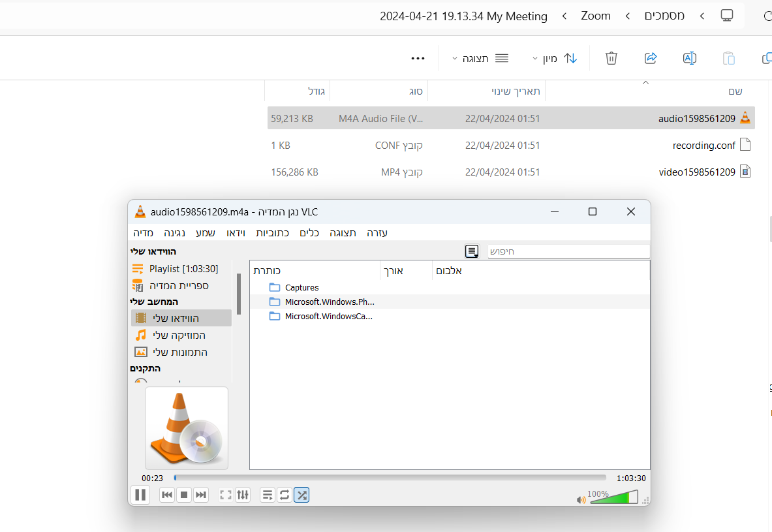
Task: Skip to previous track in VLC
Action: click(167, 495)
